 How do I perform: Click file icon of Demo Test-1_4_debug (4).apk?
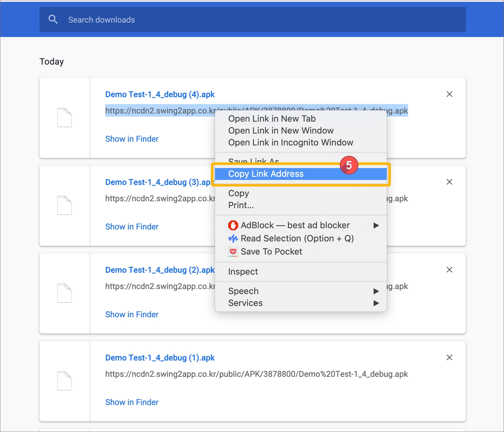click(65, 118)
